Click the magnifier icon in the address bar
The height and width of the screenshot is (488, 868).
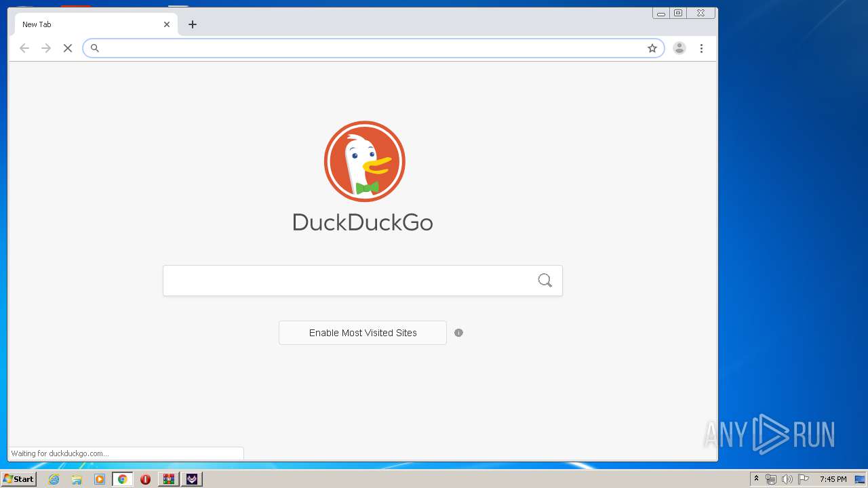click(95, 48)
